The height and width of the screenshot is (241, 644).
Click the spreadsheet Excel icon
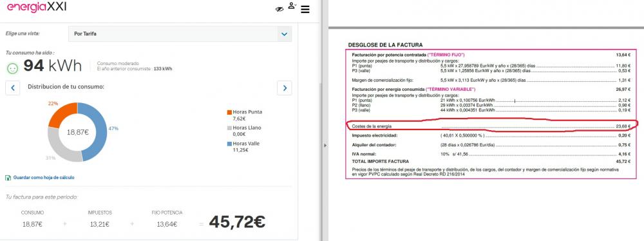tap(8, 178)
